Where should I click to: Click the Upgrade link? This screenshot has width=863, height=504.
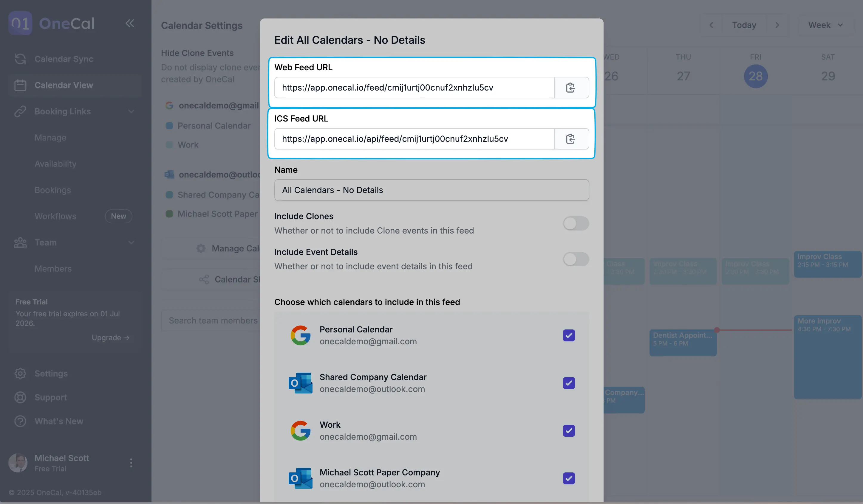(x=110, y=337)
